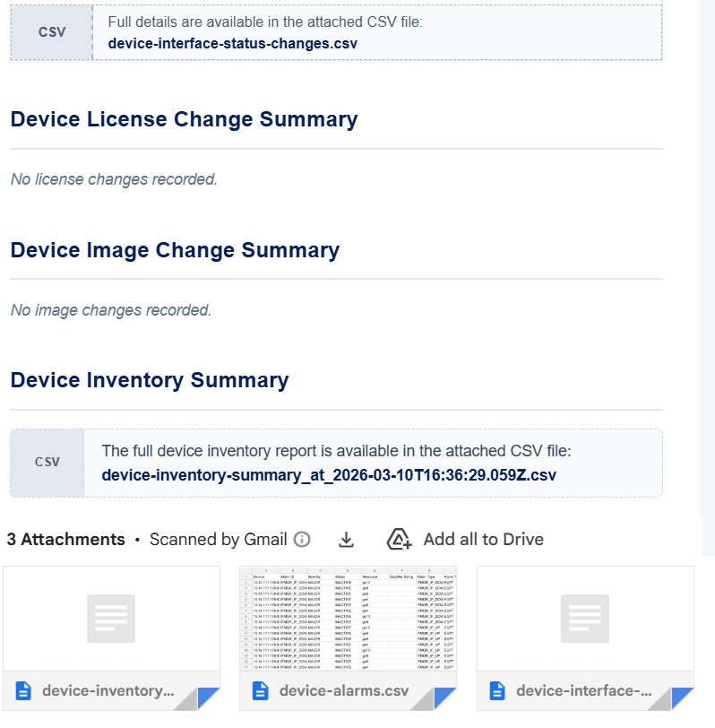The image size is (715, 728).
Task: Click the file icon beside device-alarms.csv label
Action: click(x=261, y=691)
